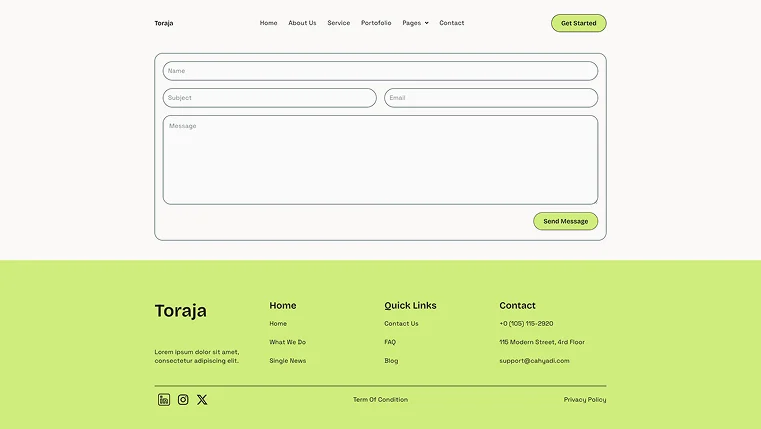
Task: Open the LinkedIn icon in footer
Action: pyautogui.click(x=164, y=399)
